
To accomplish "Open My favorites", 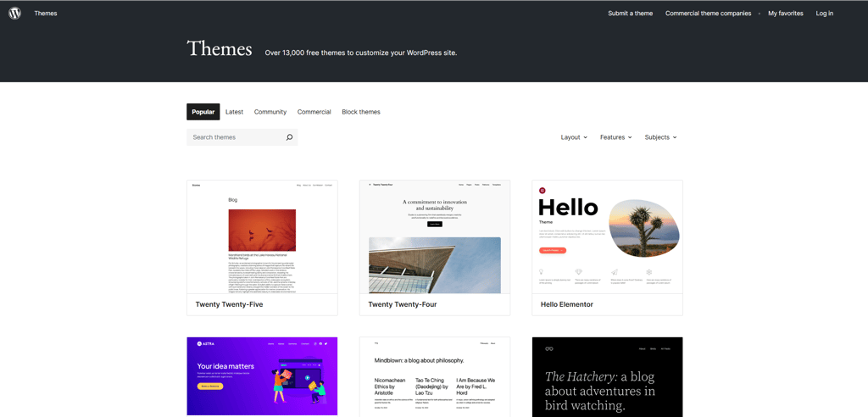I will point(786,14).
